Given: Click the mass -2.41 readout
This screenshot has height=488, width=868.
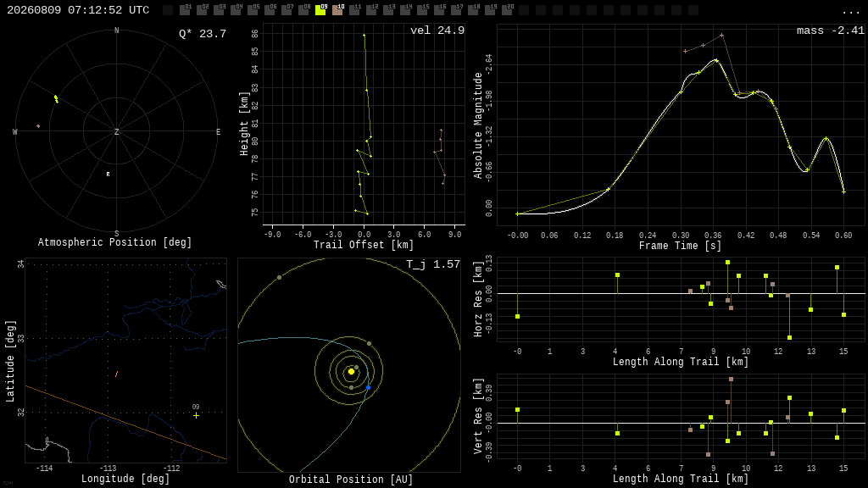Looking at the screenshot, I should [831, 30].
